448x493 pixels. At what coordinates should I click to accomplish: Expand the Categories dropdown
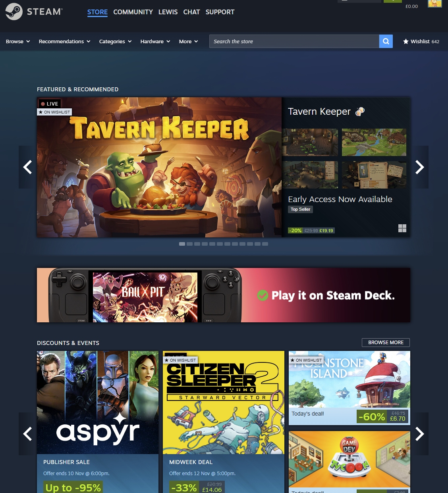click(115, 41)
